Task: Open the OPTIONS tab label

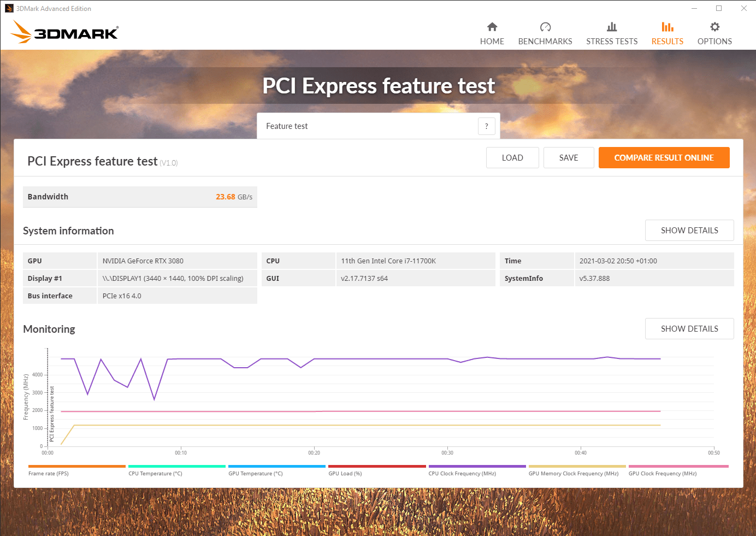Action: click(714, 42)
